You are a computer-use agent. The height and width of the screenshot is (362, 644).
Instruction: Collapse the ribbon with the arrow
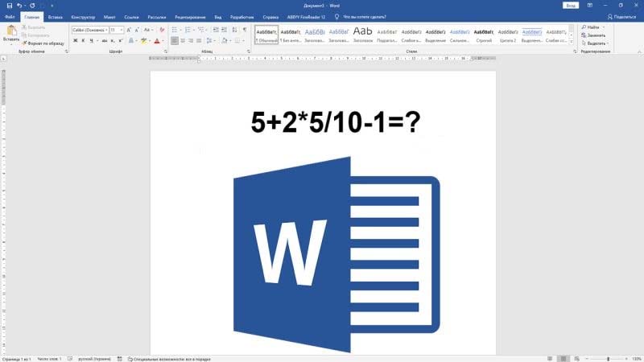(639, 51)
